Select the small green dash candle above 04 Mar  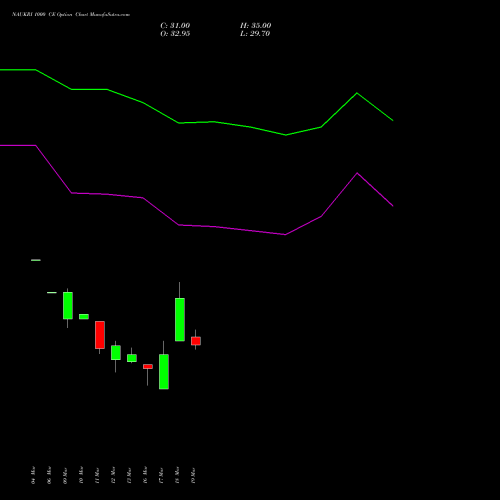pyautogui.click(x=36, y=260)
